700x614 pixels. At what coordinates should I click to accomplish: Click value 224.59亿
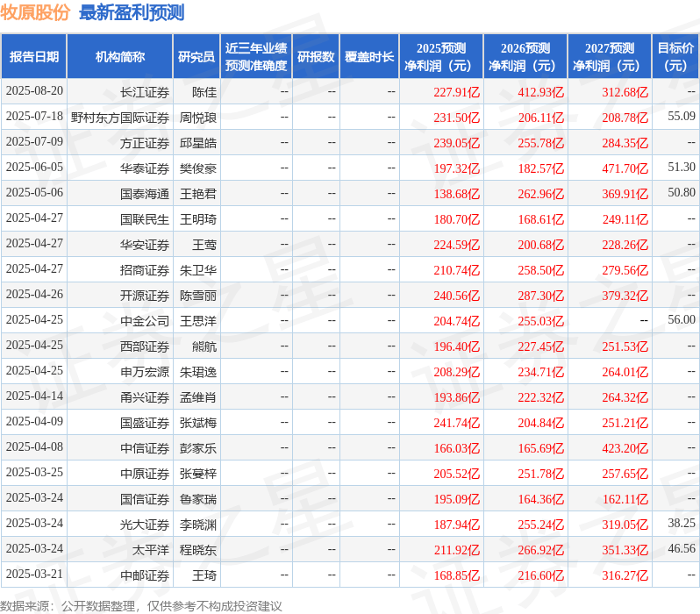457,245
